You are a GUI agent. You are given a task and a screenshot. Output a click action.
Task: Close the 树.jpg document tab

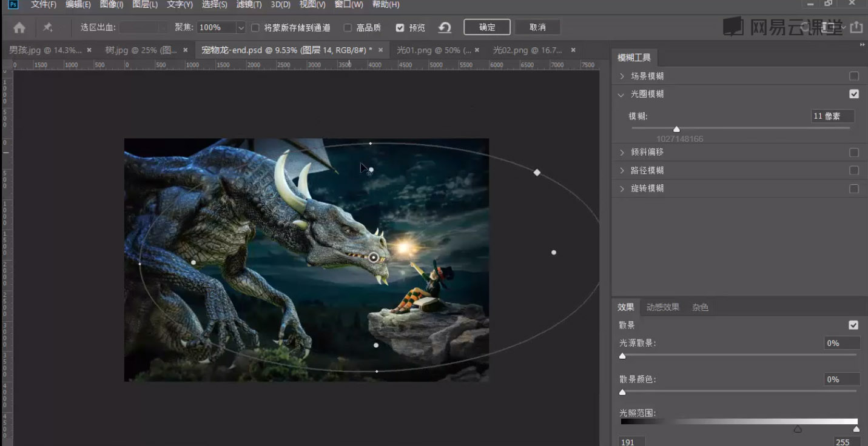(186, 50)
